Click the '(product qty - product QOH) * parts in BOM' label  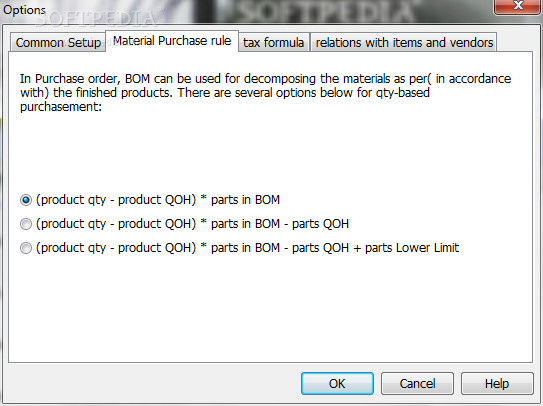tap(158, 200)
